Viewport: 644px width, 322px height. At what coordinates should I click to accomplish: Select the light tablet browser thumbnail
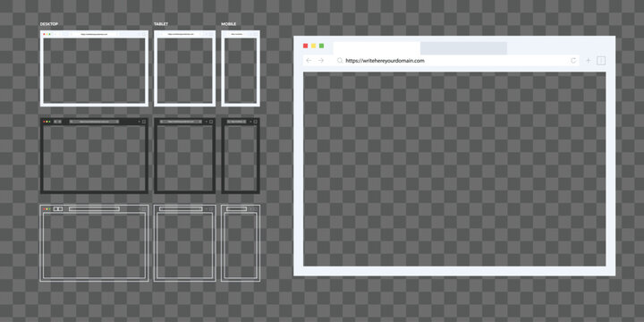[185, 68]
